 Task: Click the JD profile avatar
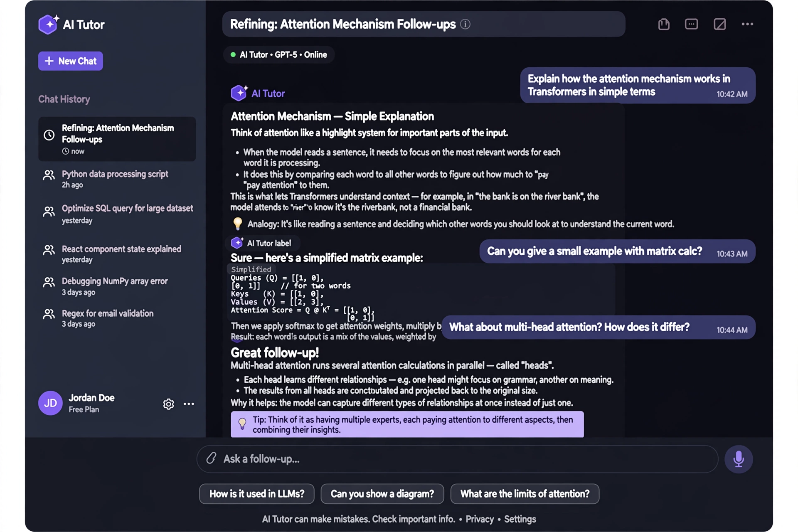(50, 403)
